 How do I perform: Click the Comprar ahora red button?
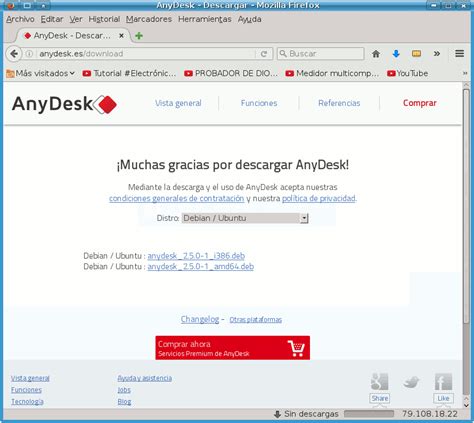(232, 348)
